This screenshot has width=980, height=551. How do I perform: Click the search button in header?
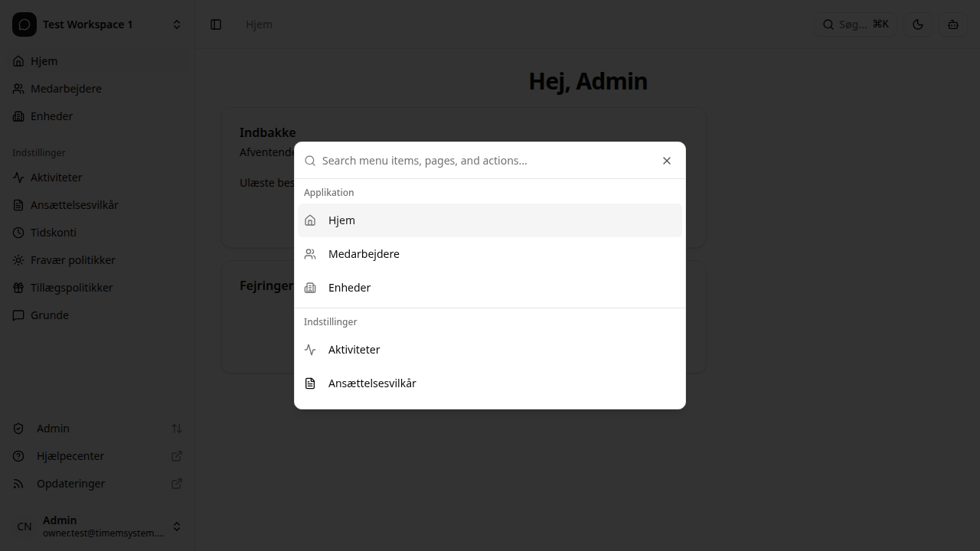(x=855, y=24)
